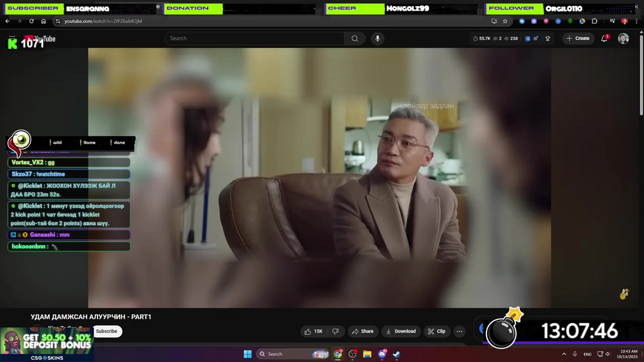This screenshot has width=644, height=362.
Task: Share the video
Action: pyautogui.click(x=362, y=331)
